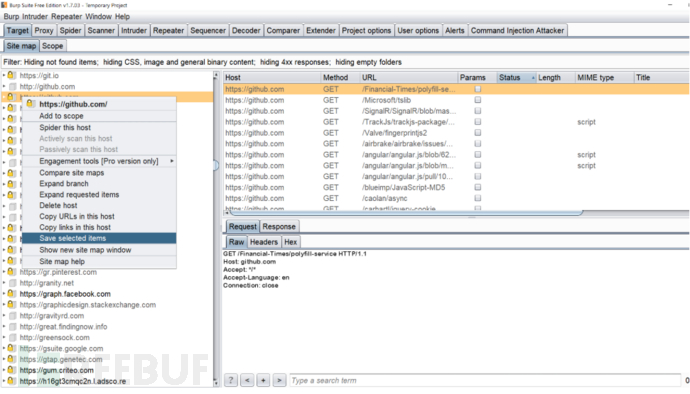The height and width of the screenshot is (394, 690).
Task: Open Engagement tools submenu arrow
Action: (x=172, y=161)
